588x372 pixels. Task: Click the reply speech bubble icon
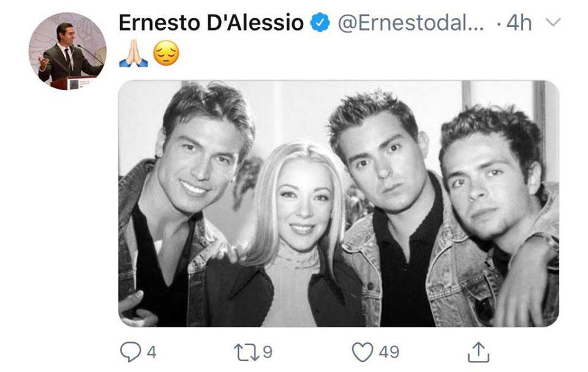pyautogui.click(x=130, y=352)
